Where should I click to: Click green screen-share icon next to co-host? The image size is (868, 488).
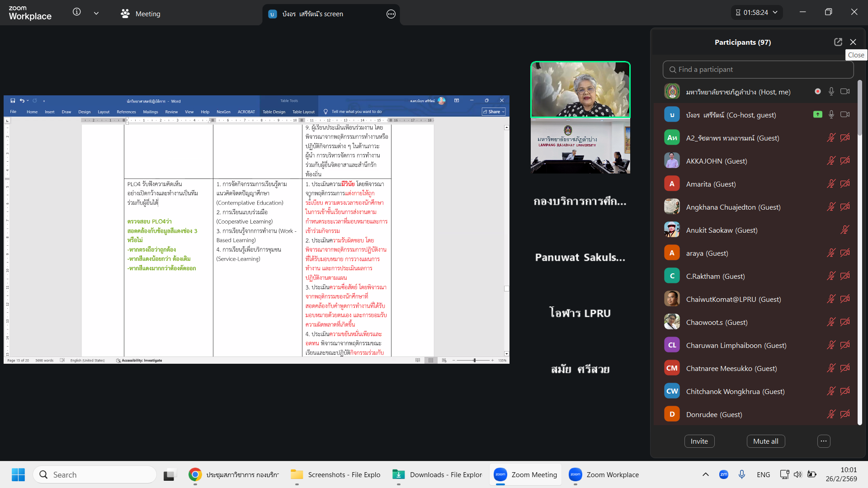pyautogui.click(x=817, y=115)
